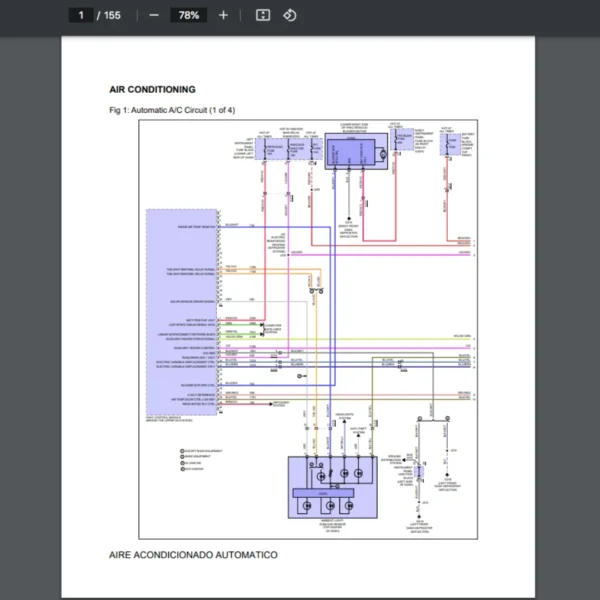
Task: Click the Fig 1 Automatic A/C Circuit caption
Action: [x=172, y=110]
